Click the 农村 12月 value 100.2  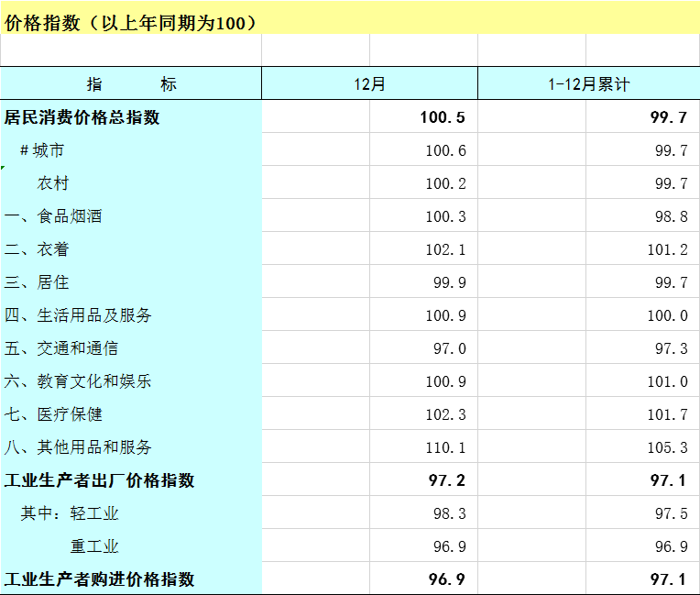tap(445, 183)
